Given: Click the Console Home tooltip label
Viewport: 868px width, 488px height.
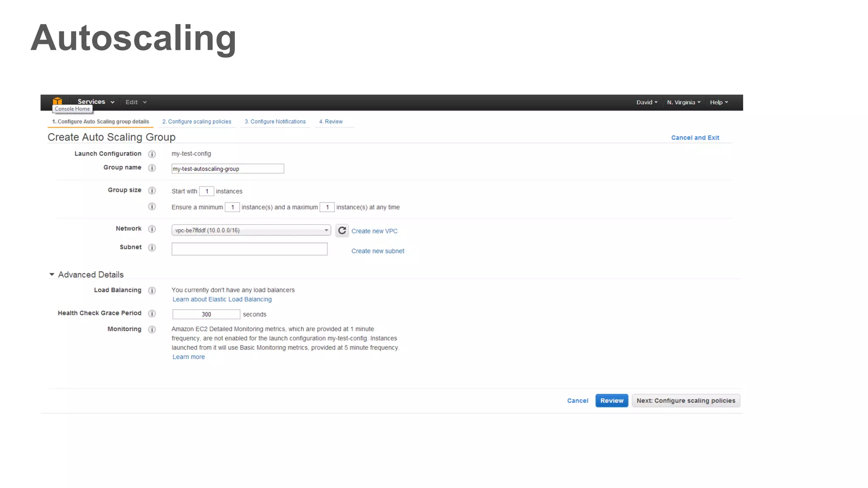Looking at the screenshot, I should coord(72,109).
